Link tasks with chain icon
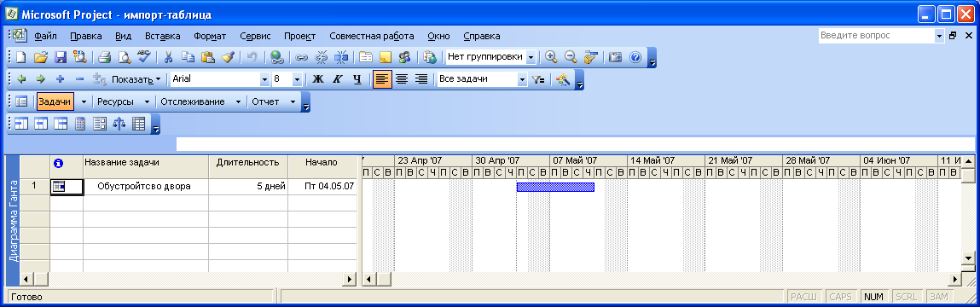Screen dimensions: 980x307 click(302, 57)
